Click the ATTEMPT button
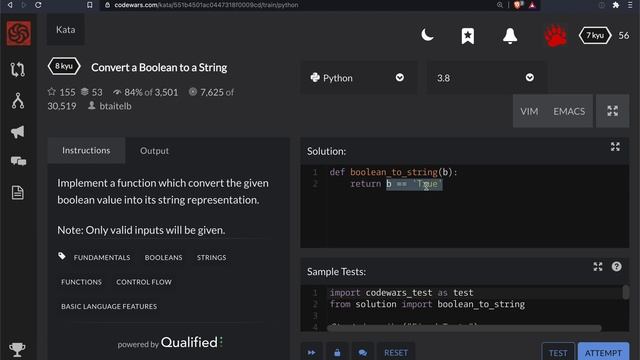 point(603,353)
